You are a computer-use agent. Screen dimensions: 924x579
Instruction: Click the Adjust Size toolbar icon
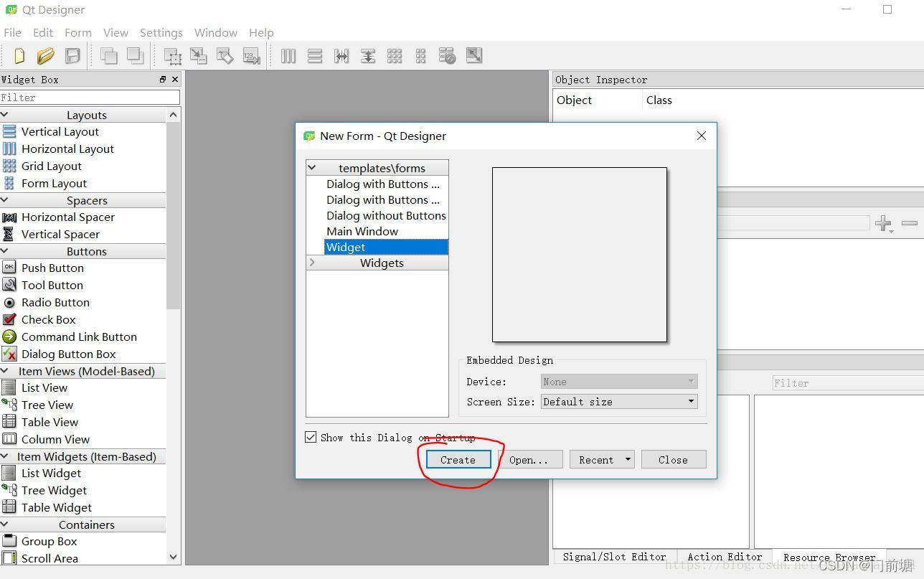pyautogui.click(x=474, y=55)
